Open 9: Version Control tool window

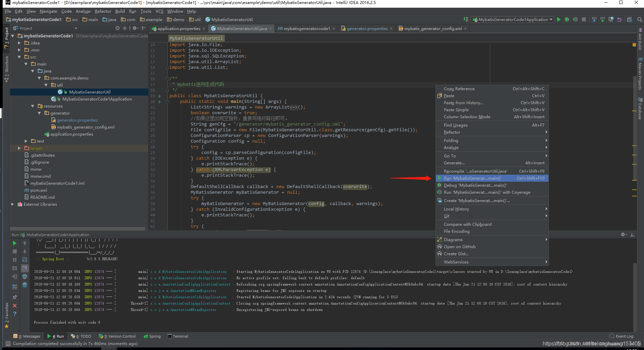point(117,336)
